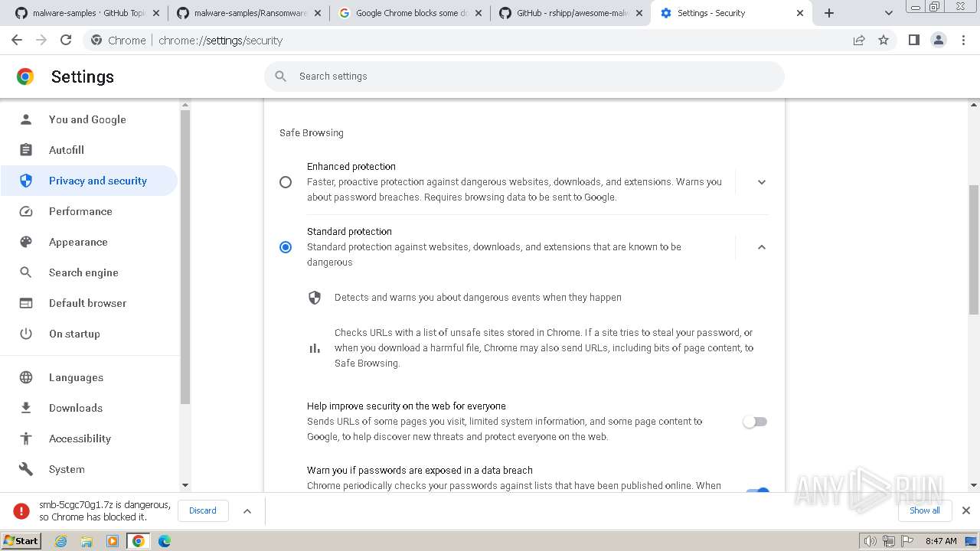Click the share page icon in address bar
Image resolution: width=980 pixels, height=551 pixels.
pos(859,41)
